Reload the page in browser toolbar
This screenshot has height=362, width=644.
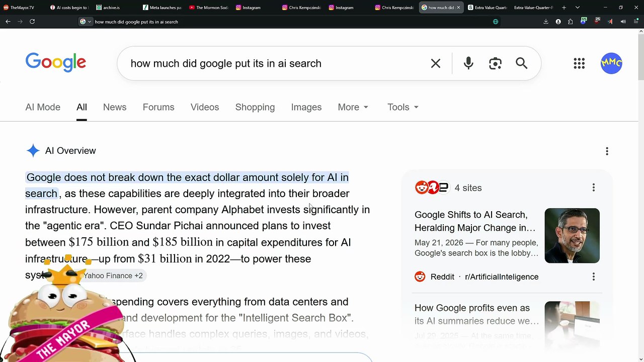point(32,22)
